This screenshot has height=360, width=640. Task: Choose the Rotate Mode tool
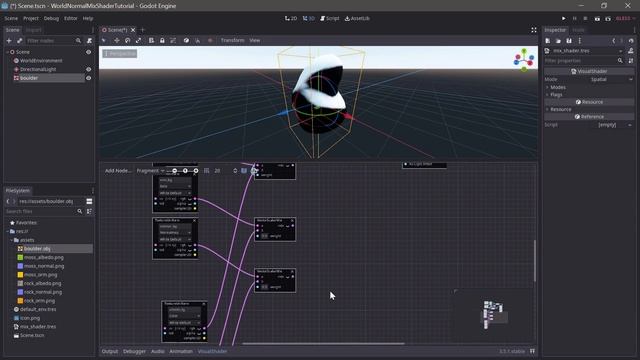coord(127,40)
